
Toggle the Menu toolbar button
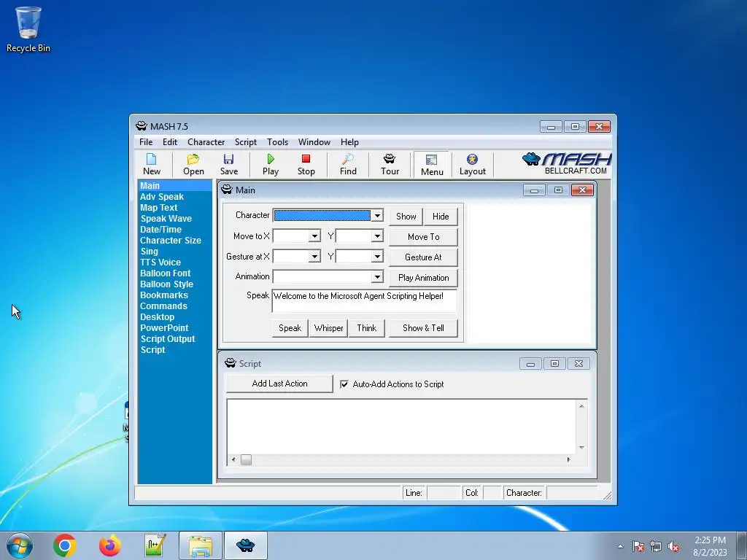pyautogui.click(x=432, y=165)
